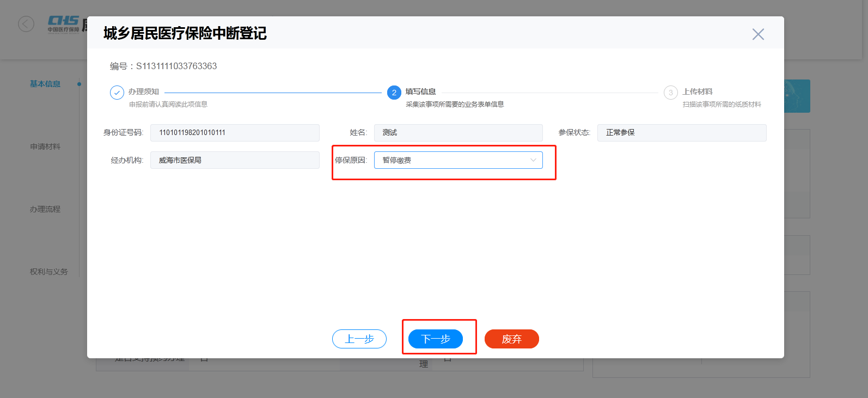The height and width of the screenshot is (398, 868).
Task: Open the 停保原因 dropdown showing 暂停缴费
Action: pos(458,160)
